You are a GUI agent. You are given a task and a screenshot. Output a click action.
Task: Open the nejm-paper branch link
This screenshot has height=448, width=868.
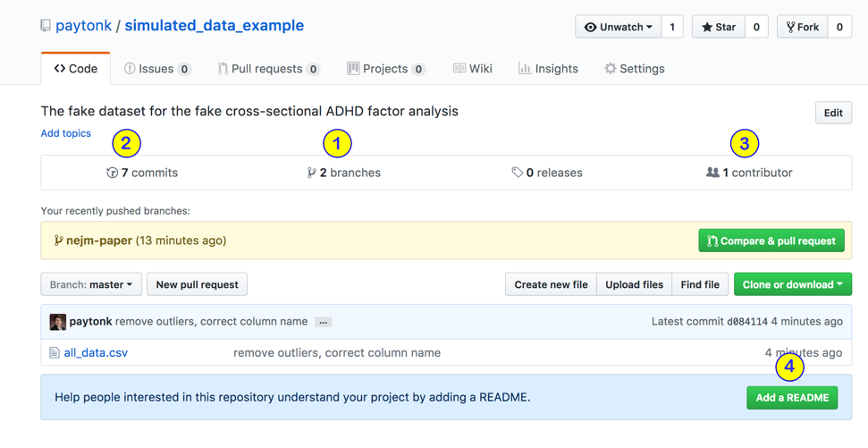99,241
